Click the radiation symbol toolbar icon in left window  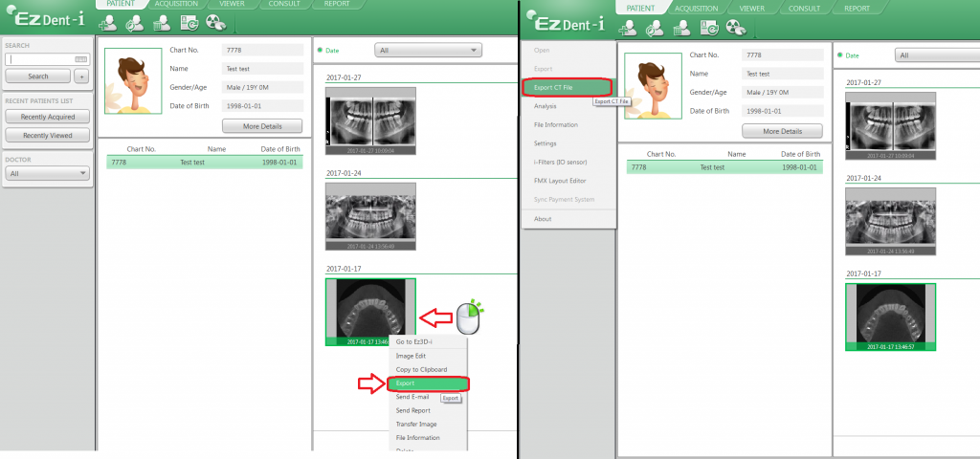[215, 23]
